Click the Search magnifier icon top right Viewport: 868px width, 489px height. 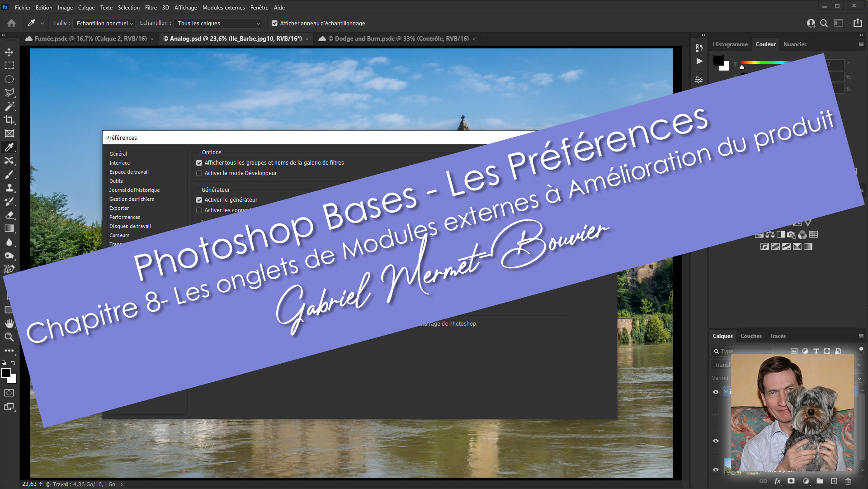click(824, 23)
